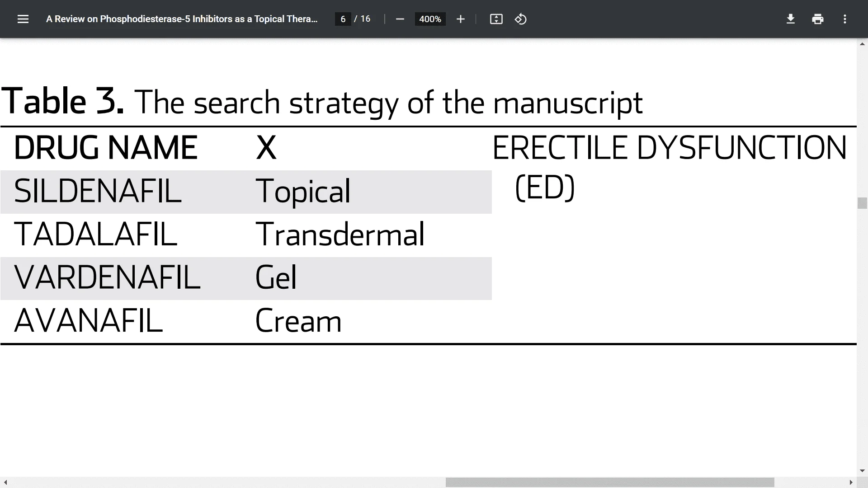Click the 'Gel' cell
The height and width of the screenshot is (488, 868).
coord(276,277)
